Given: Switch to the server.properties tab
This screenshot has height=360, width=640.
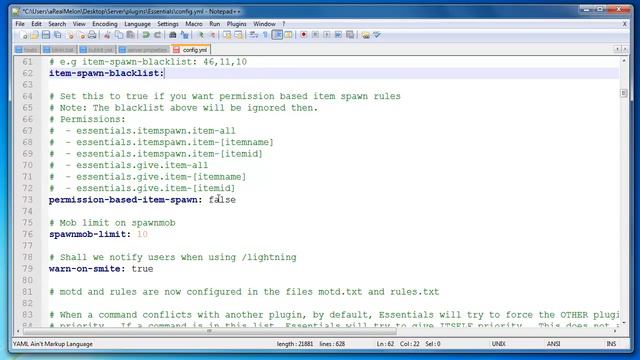Looking at the screenshot, I should (x=143, y=50).
